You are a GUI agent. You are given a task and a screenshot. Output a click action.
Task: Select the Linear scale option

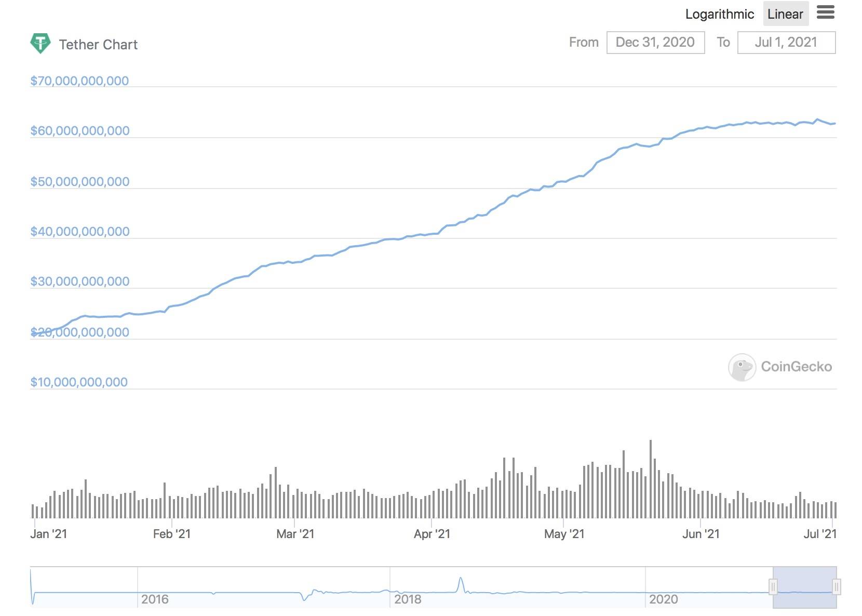(x=785, y=14)
